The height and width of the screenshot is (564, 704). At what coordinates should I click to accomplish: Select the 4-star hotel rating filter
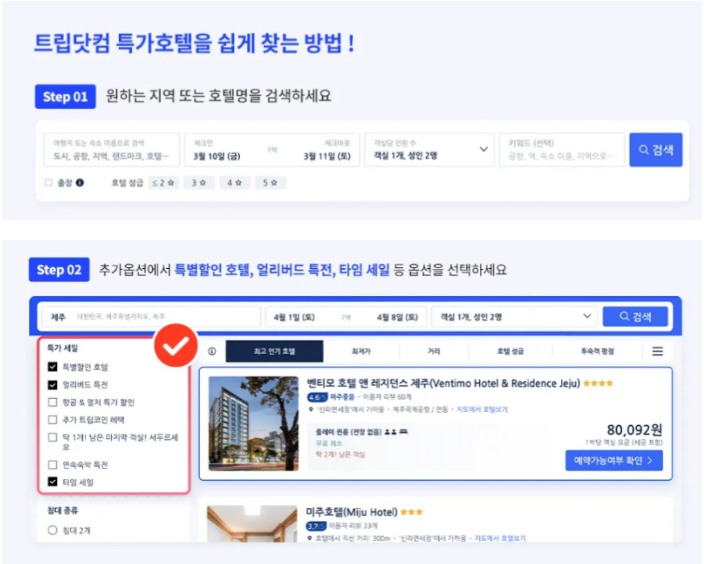234,183
